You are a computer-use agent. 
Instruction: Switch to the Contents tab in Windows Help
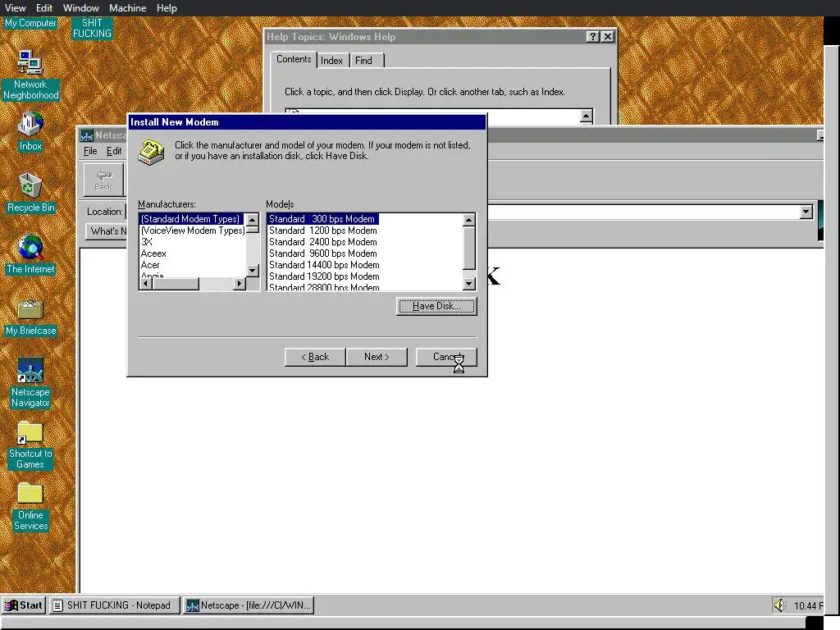point(294,59)
